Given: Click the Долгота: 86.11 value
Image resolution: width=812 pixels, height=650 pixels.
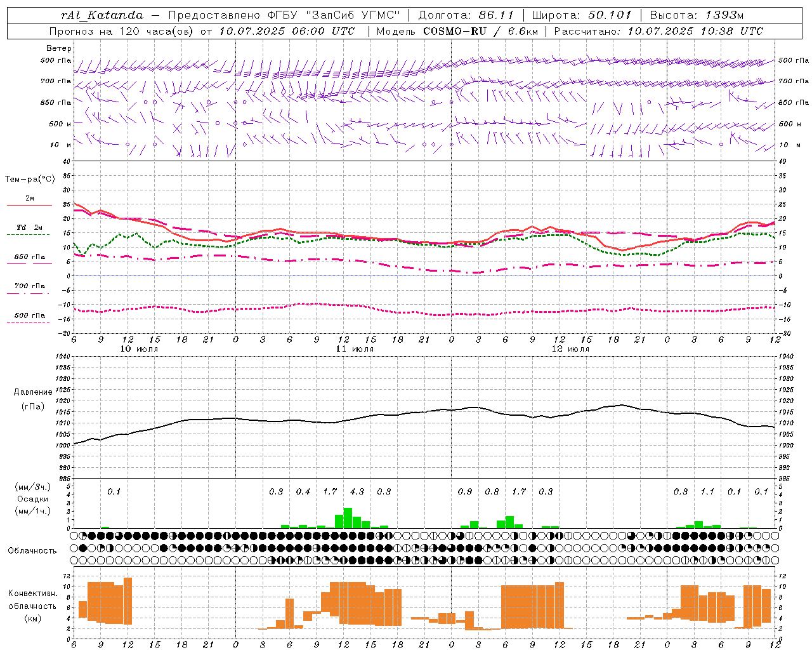Looking at the screenshot, I should click(x=466, y=15).
